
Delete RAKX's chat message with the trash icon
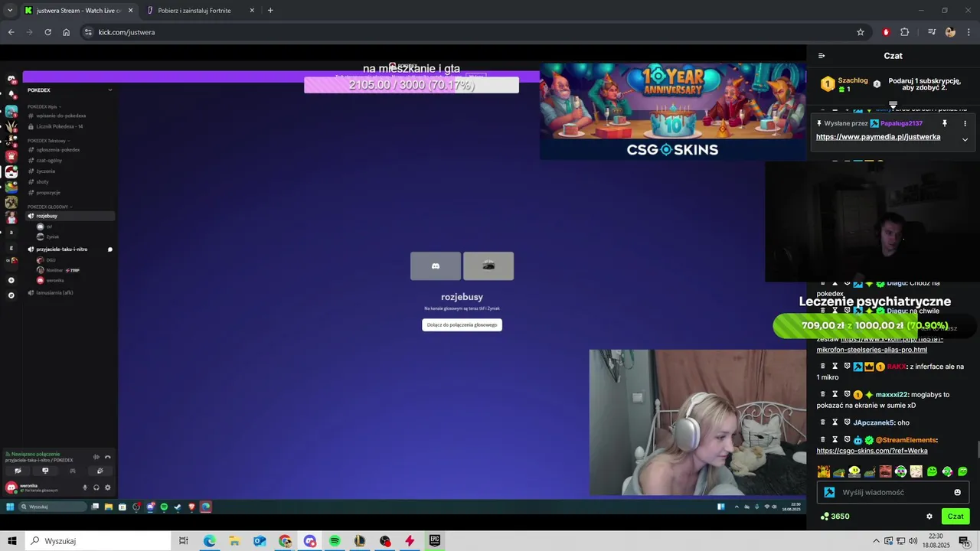[823, 367]
